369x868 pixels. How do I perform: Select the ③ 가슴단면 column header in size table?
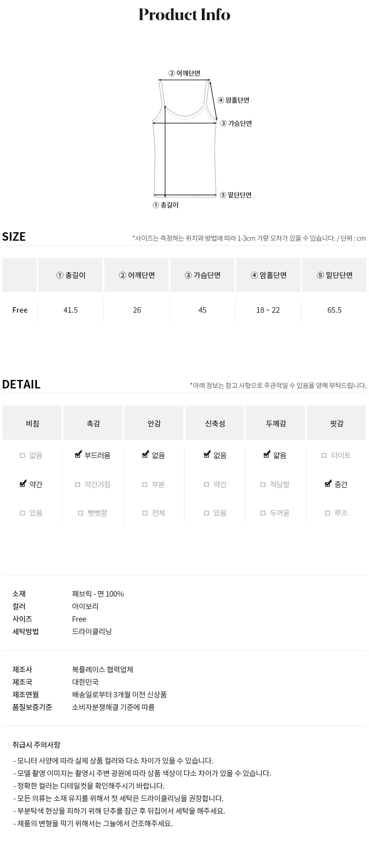(202, 275)
